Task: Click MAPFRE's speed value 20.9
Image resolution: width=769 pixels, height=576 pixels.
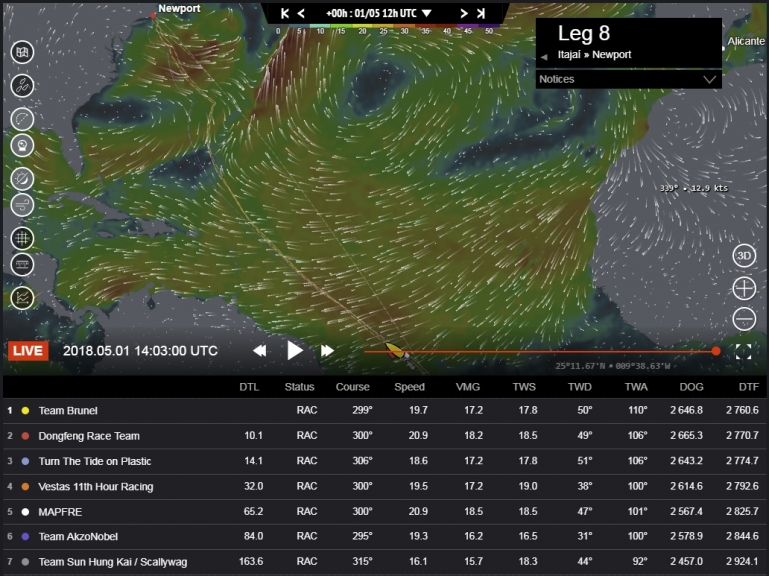Action: tap(418, 511)
